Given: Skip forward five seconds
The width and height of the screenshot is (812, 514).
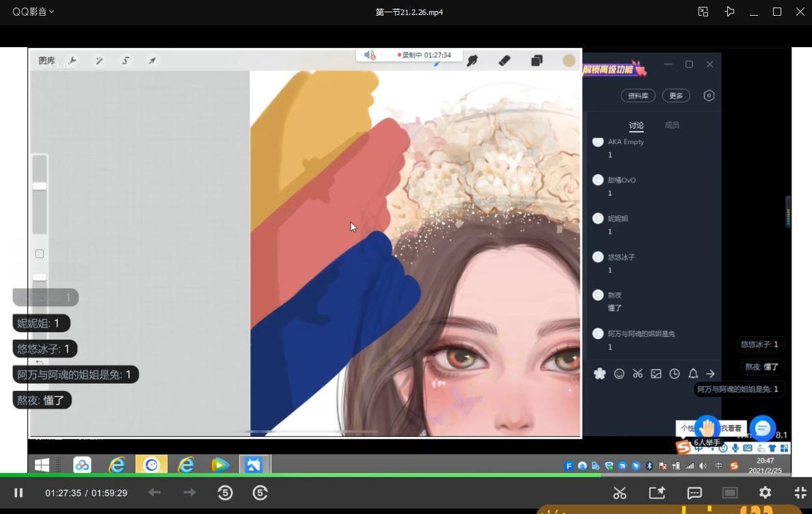Looking at the screenshot, I should (260, 493).
